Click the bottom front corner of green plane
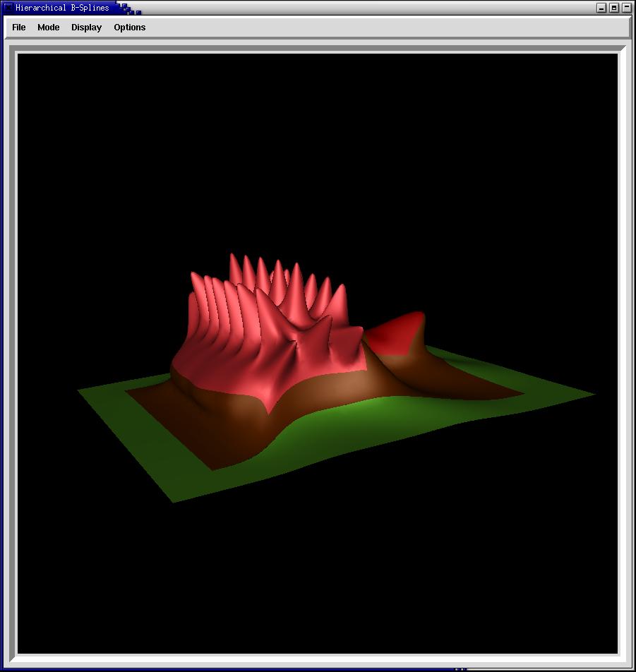Screen dimensions: 636x672 (174, 500)
